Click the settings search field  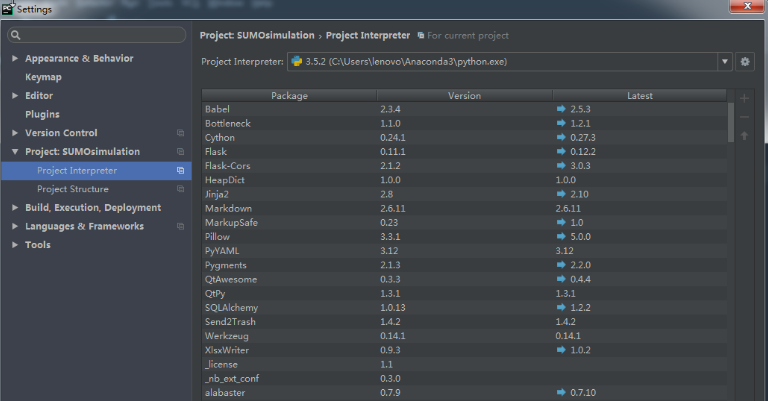(97, 35)
